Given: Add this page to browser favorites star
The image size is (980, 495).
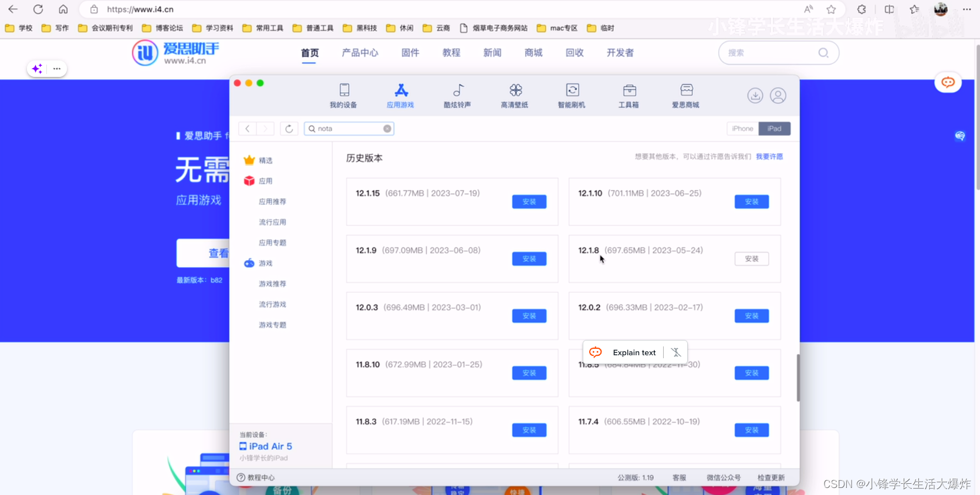Looking at the screenshot, I should tap(831, 9).
